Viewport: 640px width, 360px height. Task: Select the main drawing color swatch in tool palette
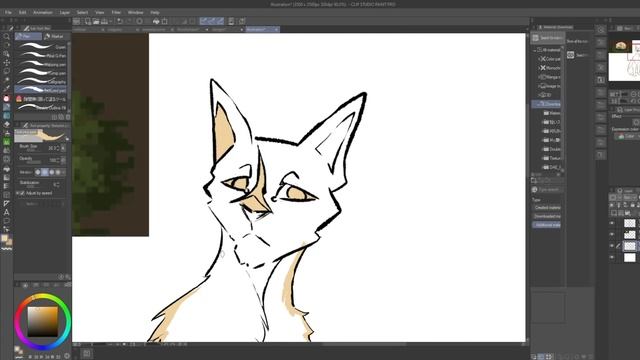click(4, 238)
